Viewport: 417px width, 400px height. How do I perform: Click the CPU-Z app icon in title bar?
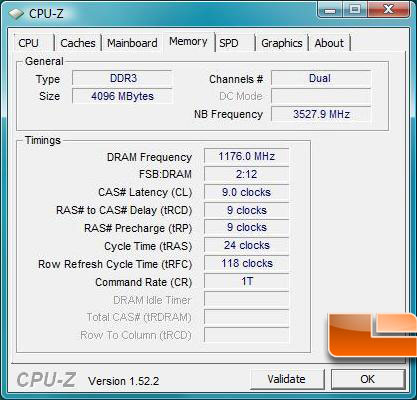pyautogui.click(x=16, y=13)
